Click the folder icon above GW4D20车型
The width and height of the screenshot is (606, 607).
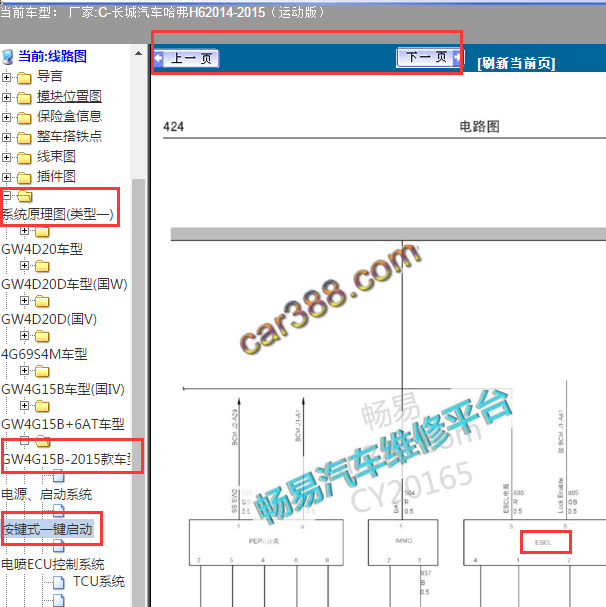[42, 231]
